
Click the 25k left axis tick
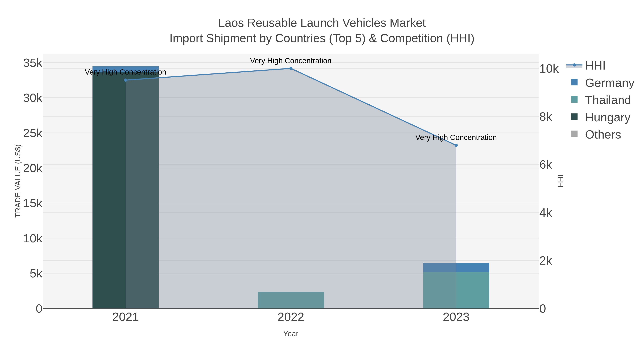[x=33, y=133]
